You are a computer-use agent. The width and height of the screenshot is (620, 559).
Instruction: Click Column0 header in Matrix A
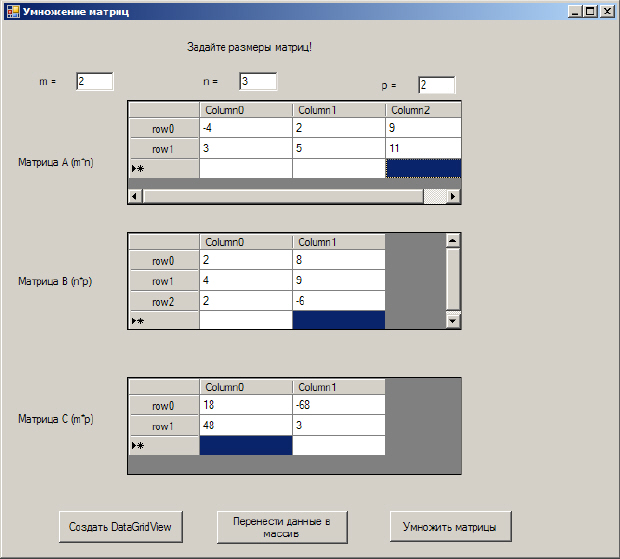coord(246,110)
